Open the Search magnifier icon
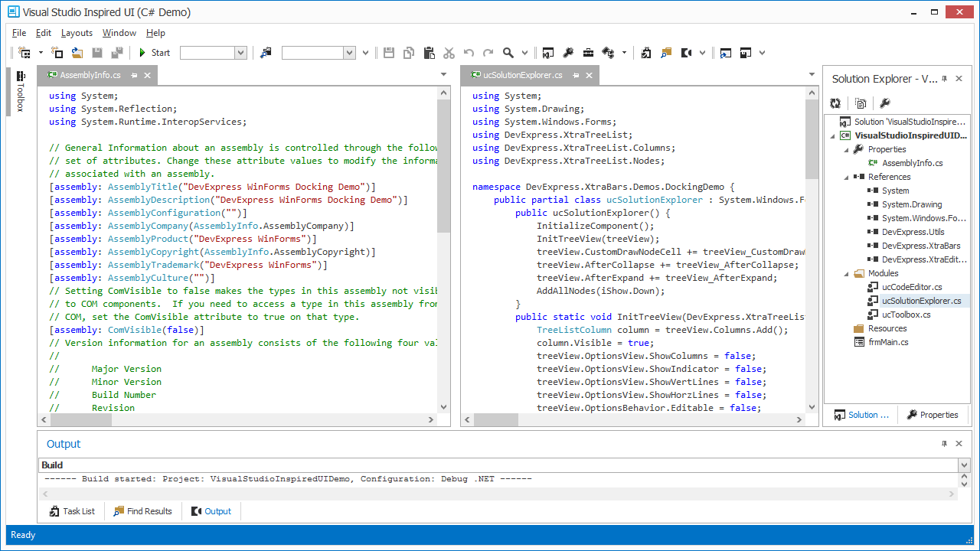Viewport: 980px width, 551px height. point(508,52)
